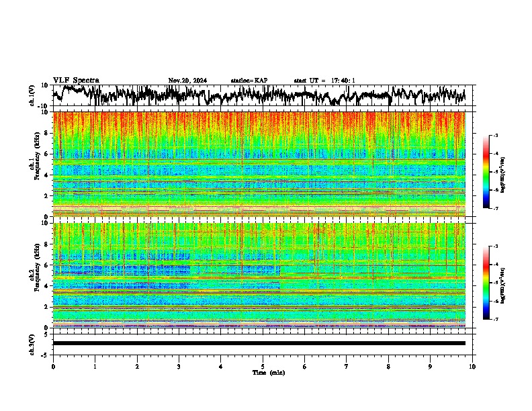Click "10" on ch.2 frequency axis
The image size is (532, 411).
pos(45,223)
